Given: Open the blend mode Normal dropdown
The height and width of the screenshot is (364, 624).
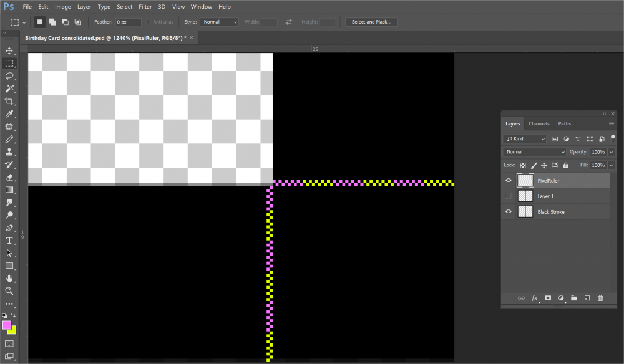Looking at the screenshot, I should 535,152.
